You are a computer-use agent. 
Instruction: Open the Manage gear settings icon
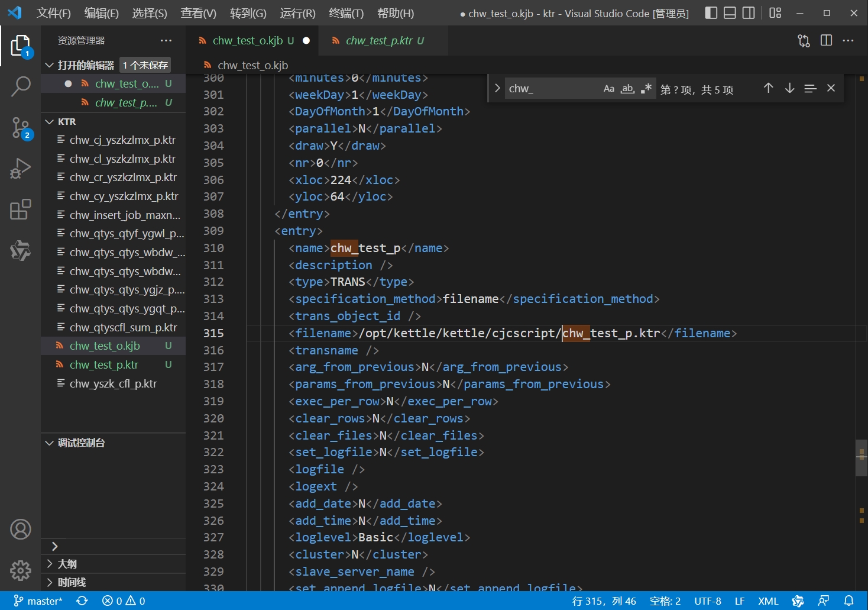tap(21, 570)
